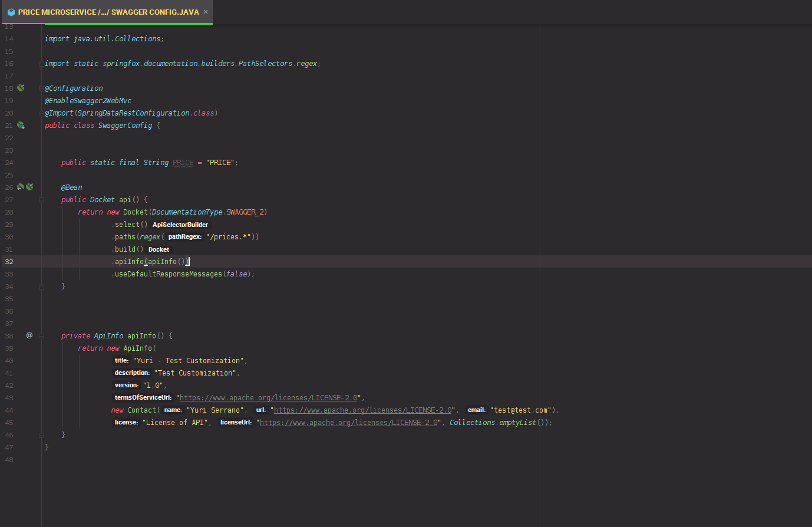The image size is (812, 527).
Task: Open the licenseUrl apache.org hyperlink
Action: coord(349,422)
